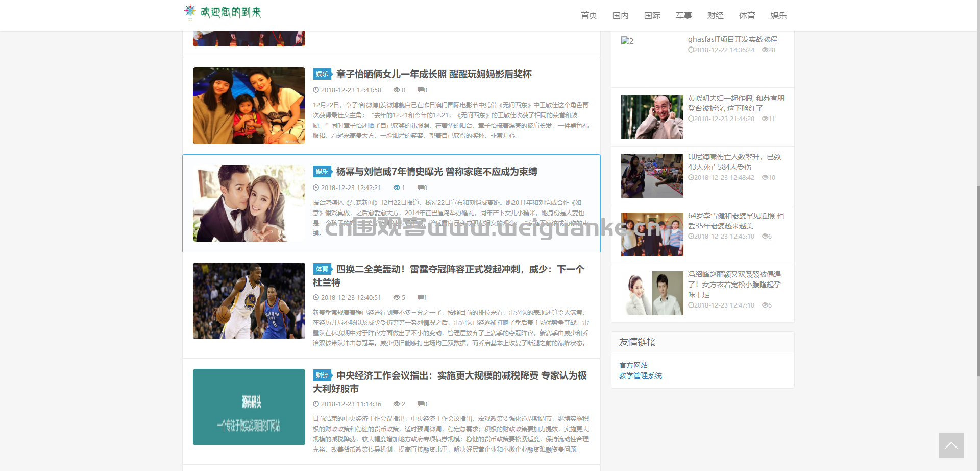This screenshot has width=980, height=471.
Task: Open the 官方网站 friendly link
Action: click(633, 365)
